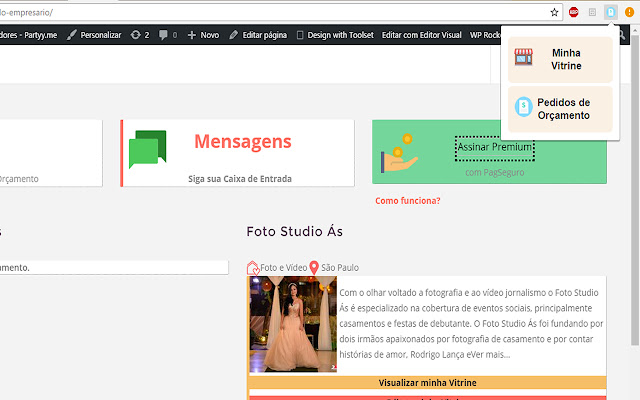Click the Design with Toolset icon
The width and height of the screenshot is (640, 400).
click(x=300, y=35)
